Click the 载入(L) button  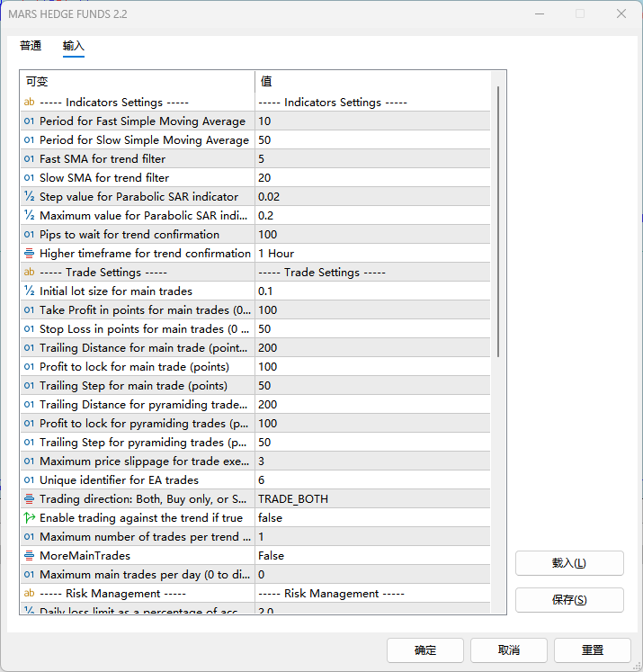pos(568,563)
